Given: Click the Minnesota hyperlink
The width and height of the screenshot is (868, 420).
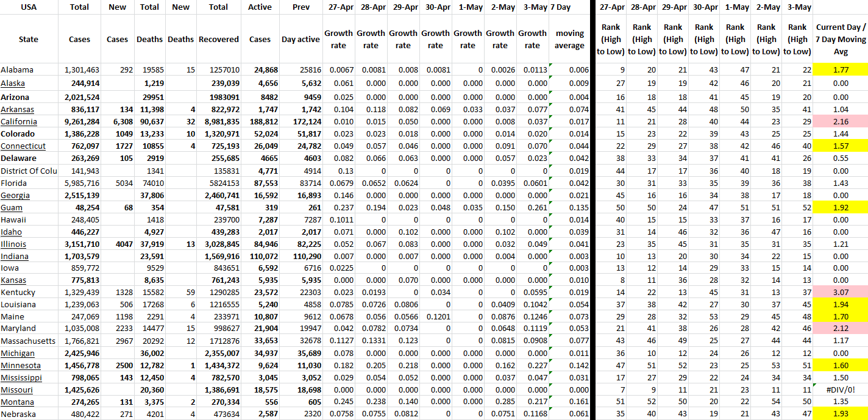Looking at the screenshot, I should pos(21,366).
